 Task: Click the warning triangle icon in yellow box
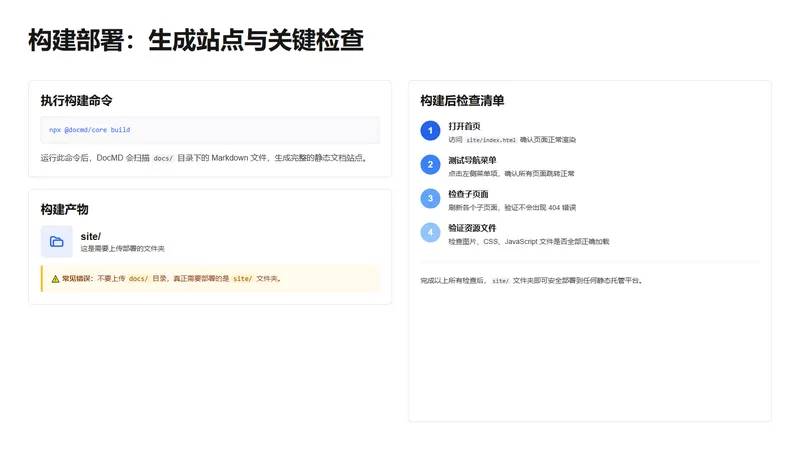[55, 279]
